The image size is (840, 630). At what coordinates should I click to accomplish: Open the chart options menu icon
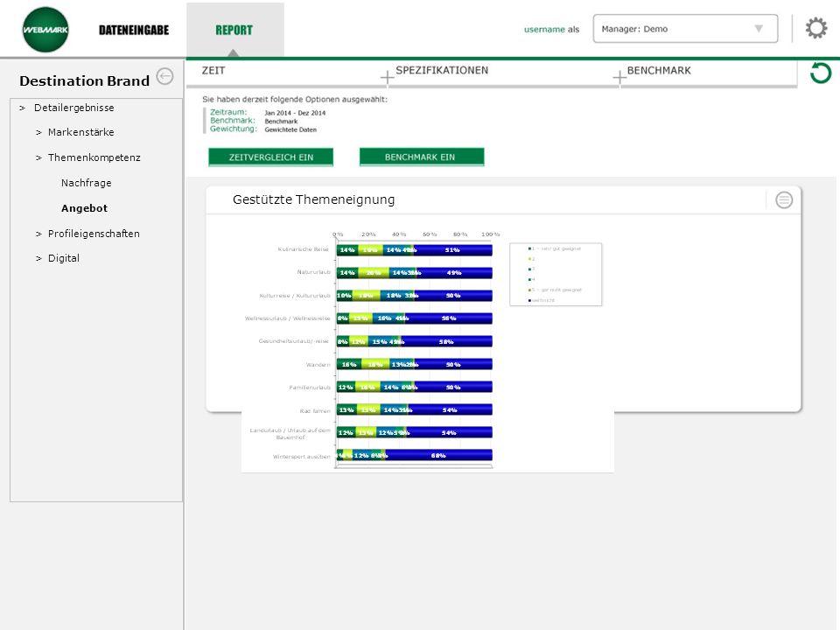click(x=784, y=199)
